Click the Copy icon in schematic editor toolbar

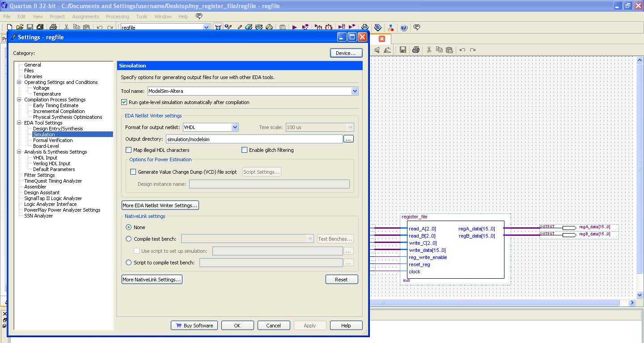439,50
